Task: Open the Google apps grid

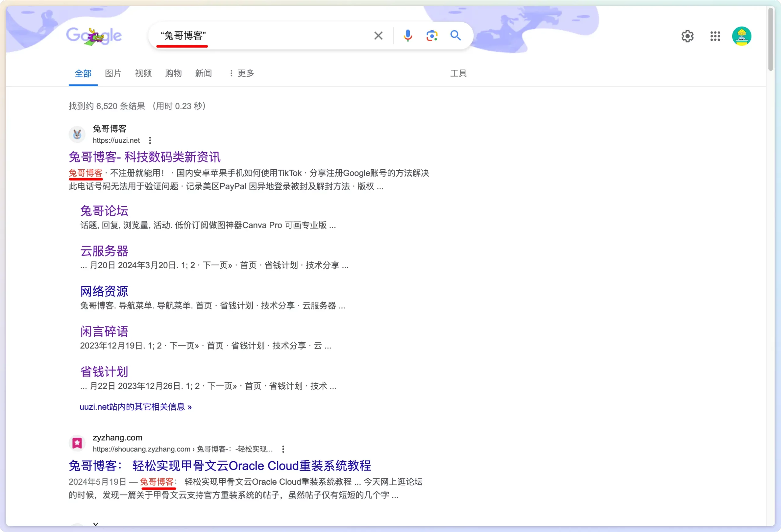Action: 715,36
